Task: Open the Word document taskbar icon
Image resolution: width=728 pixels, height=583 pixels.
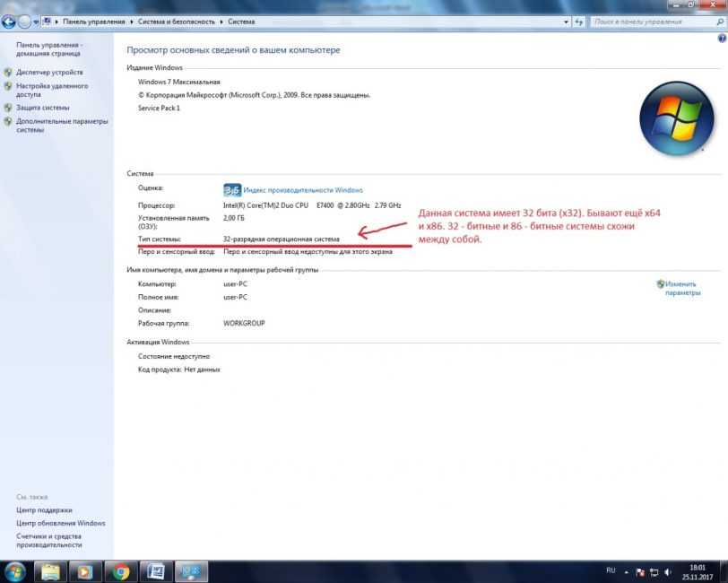Action: tap(154, 570)
